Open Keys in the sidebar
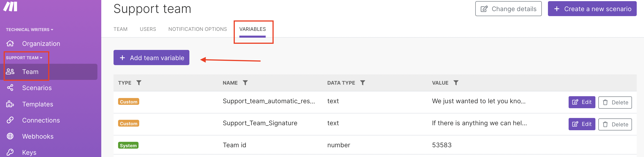The width and height of the screenshot is (644, 157). click(x=29, y=152)
